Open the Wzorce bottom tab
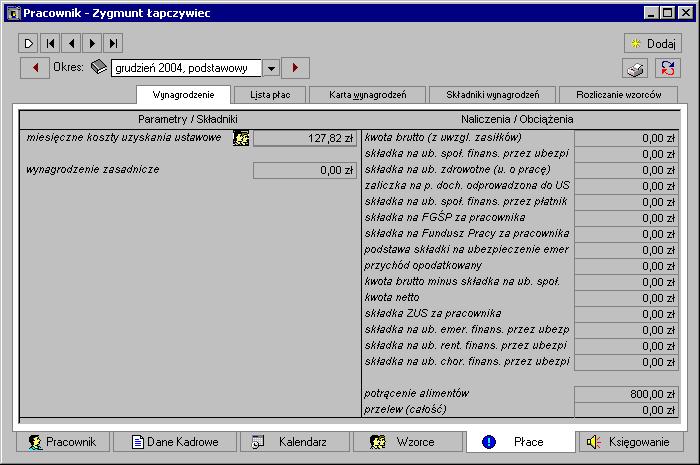This screenshot has width=700, height=465. tap(408, 442)
